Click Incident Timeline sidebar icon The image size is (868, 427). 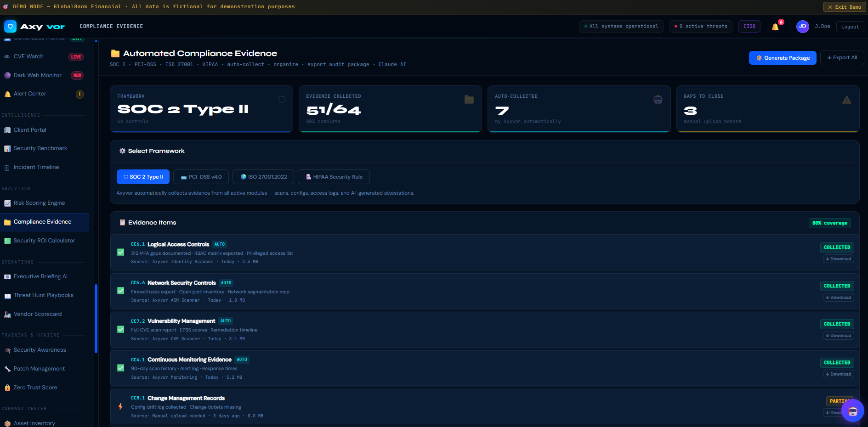coord(7,168)
